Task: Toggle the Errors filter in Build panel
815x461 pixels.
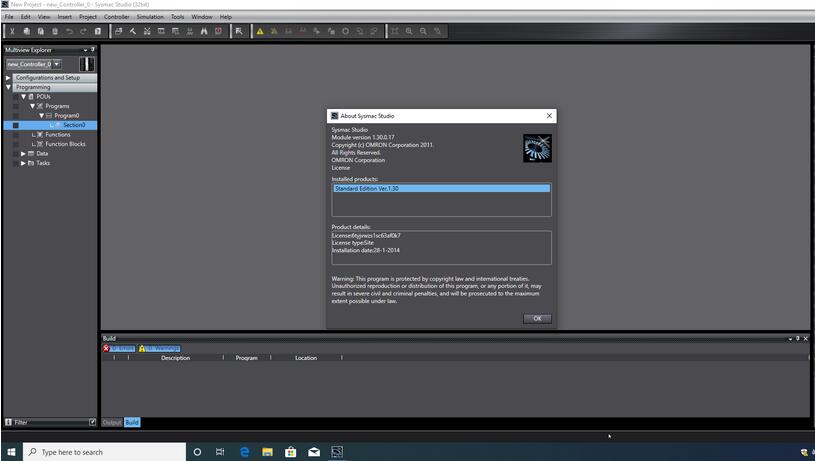Action: pyautogui.click(x=119, y=348)
